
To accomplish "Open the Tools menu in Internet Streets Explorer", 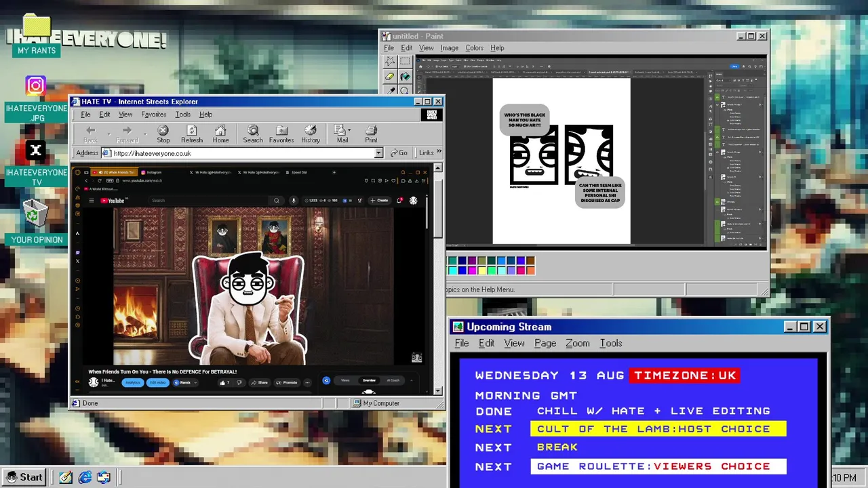I will pos(182,115).
